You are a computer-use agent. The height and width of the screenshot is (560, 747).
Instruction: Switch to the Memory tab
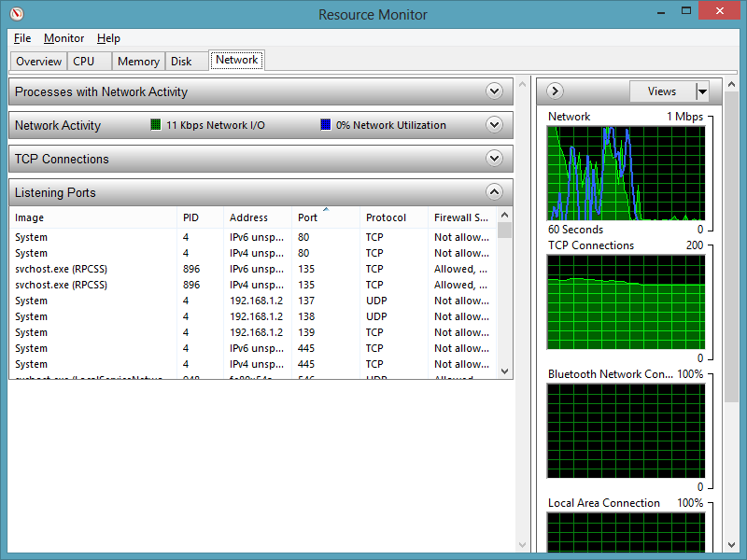(138, 62)
